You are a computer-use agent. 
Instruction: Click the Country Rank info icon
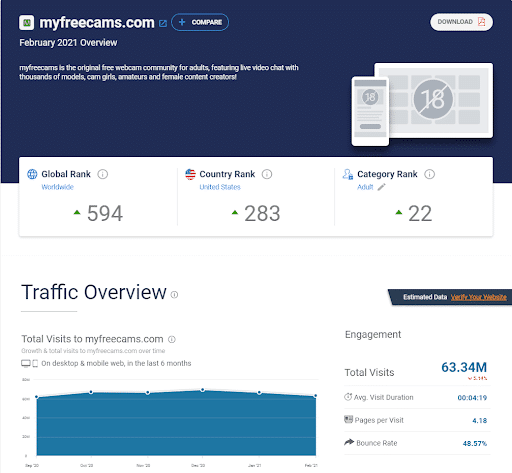(x=267, y=174)
